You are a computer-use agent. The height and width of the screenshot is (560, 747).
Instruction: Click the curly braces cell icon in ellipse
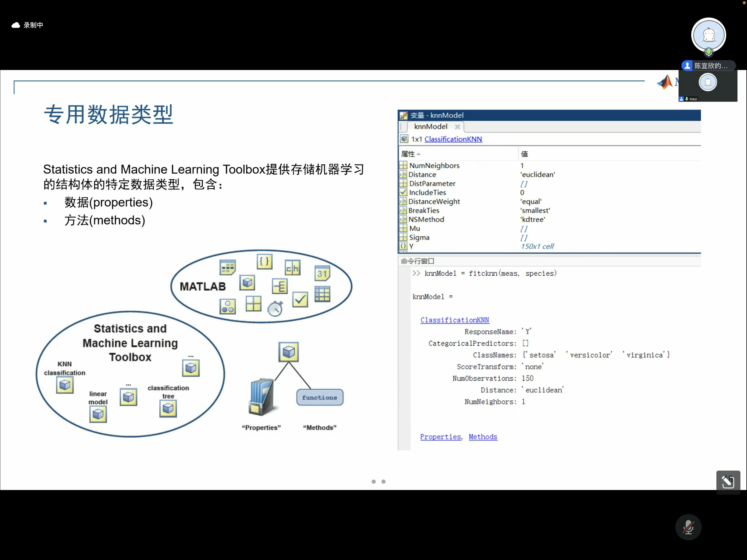(264, 261)
